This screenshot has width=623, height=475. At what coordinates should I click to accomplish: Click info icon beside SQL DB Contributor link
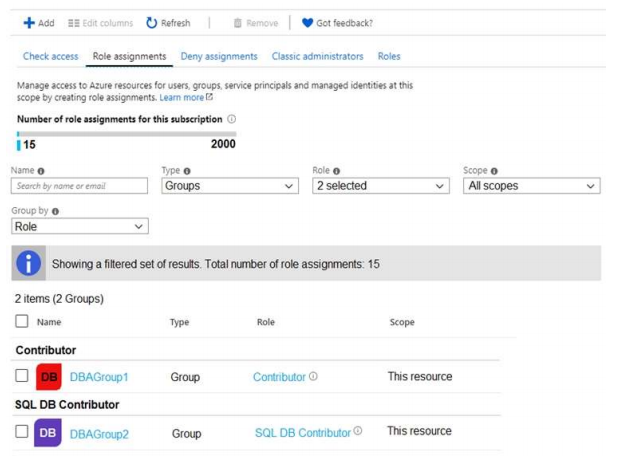(358, 431)
